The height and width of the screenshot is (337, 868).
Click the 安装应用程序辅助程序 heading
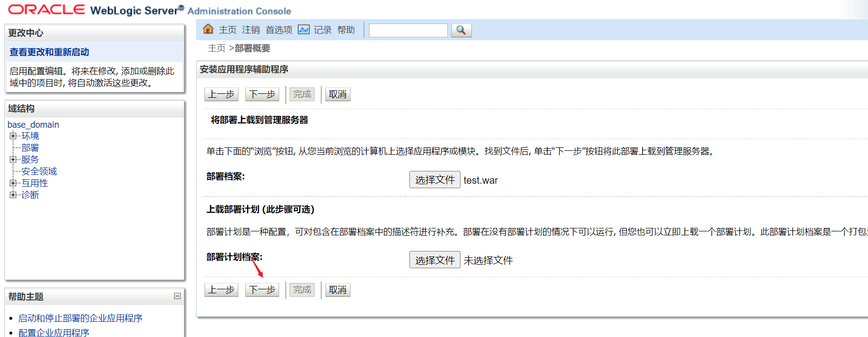pyautogui.click(x=244, y=69)
